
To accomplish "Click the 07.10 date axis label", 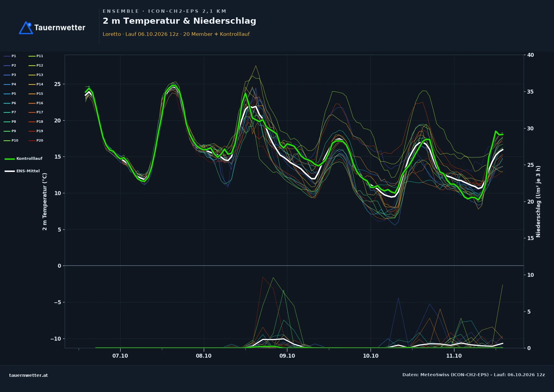I will (120, 356).
